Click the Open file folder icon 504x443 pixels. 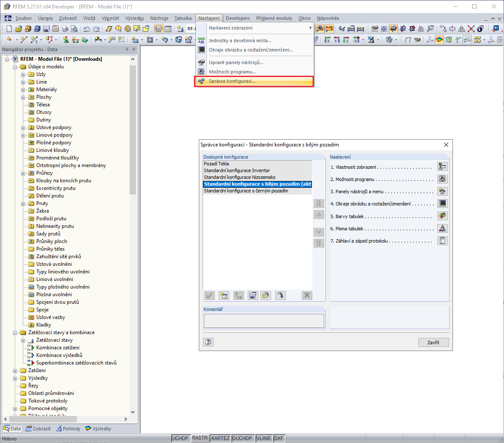19,29
